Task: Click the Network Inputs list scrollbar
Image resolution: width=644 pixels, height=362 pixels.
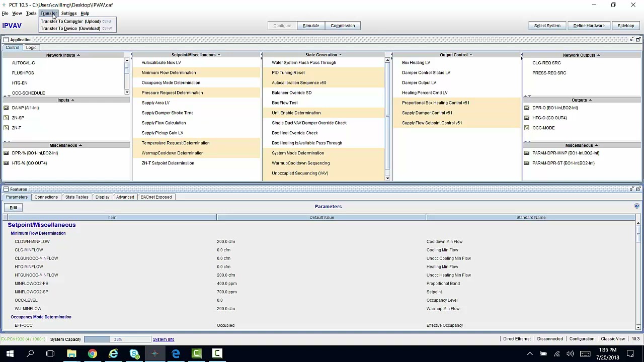Action: pyautogui.click(x=127, y=76)
